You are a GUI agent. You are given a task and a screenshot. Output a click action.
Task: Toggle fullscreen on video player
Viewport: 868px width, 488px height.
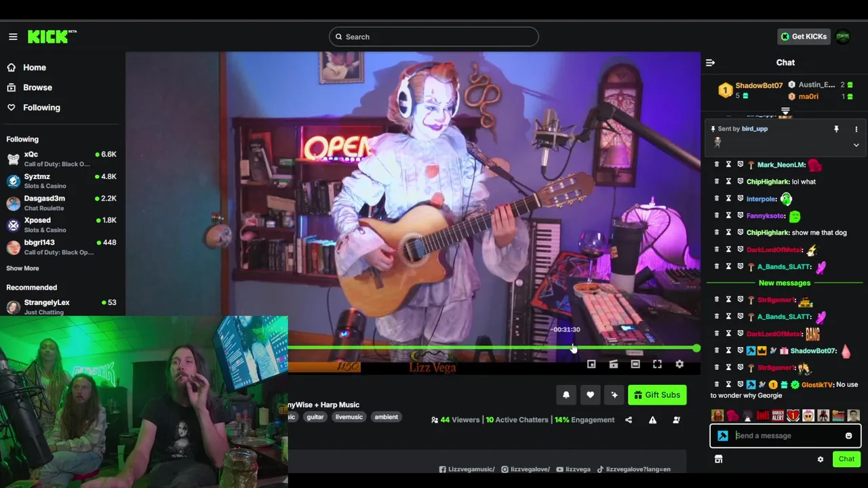click(657, 365)
